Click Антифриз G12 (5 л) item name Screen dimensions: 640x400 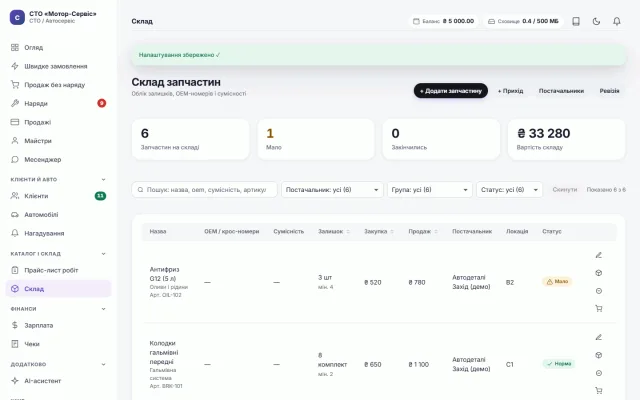[164, 274]
